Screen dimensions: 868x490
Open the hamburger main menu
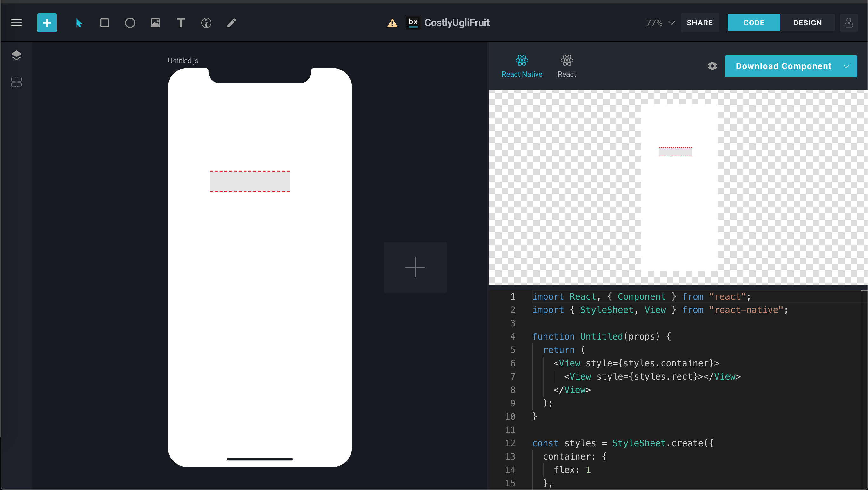click(x=16, y=23)
